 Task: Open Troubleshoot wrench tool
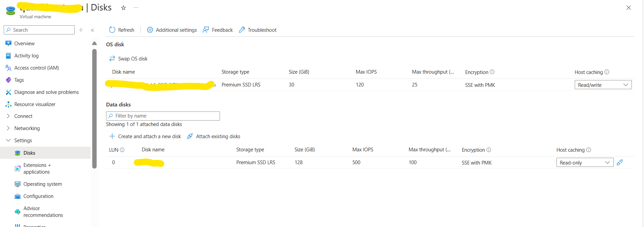242,30
